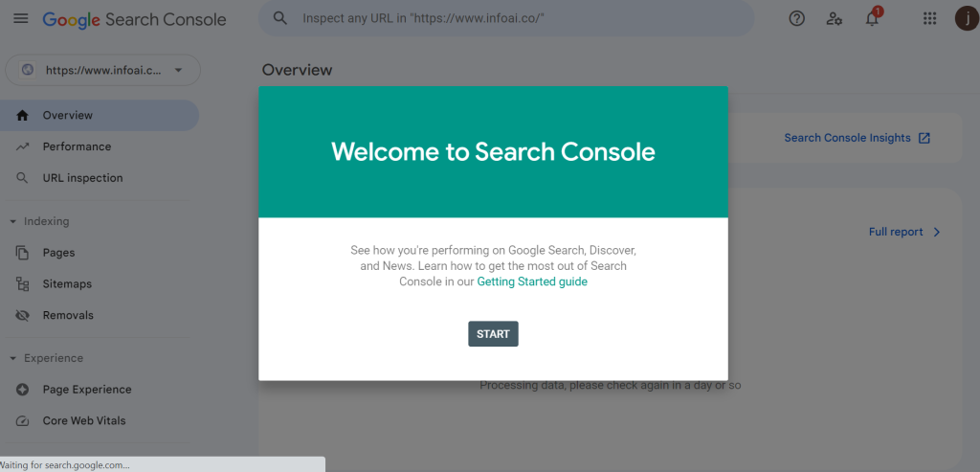The width and height of the screenshot is (980, 472).
Task: Focus the Inspect any URL field
Action: [506, 18]
